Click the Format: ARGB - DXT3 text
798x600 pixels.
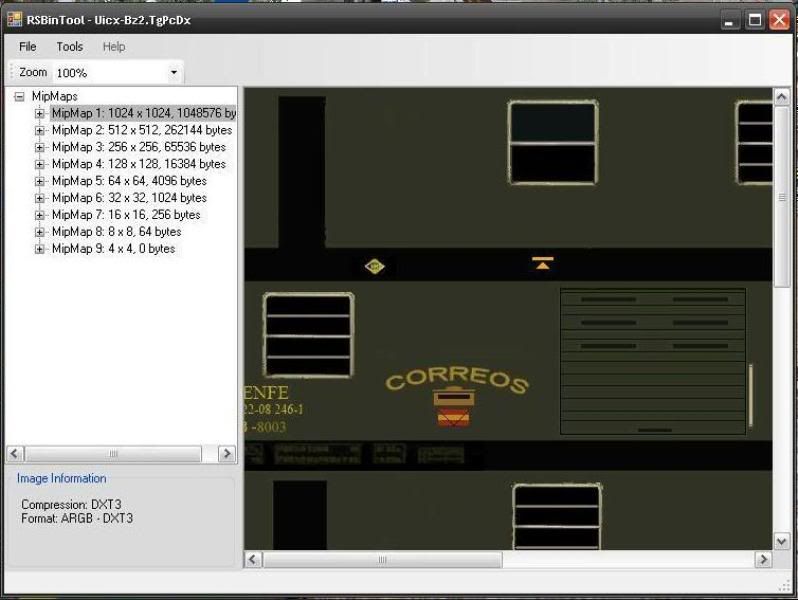[x=77, y=519]
